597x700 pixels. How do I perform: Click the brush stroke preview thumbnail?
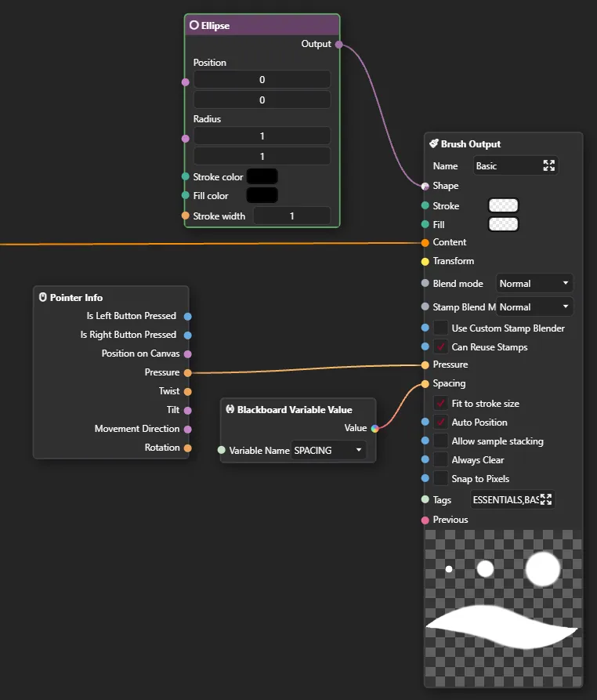click(x=504, y=608)
